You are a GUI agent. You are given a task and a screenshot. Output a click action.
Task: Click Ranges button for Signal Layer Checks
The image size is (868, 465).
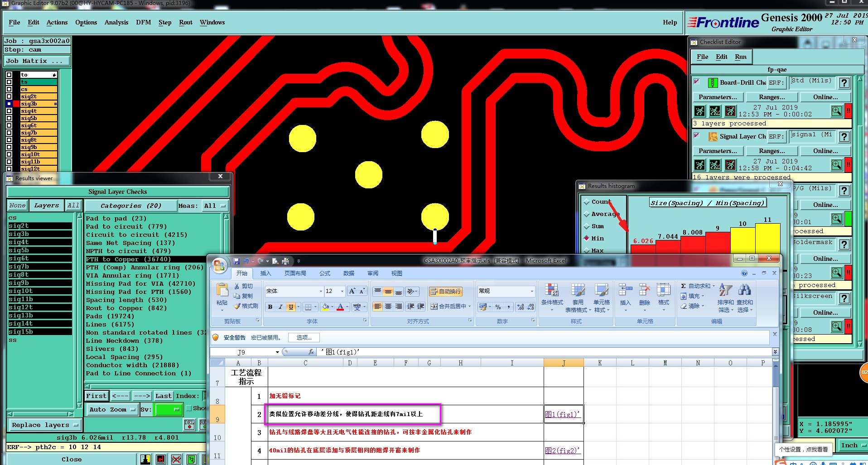[x=772, y=151]
